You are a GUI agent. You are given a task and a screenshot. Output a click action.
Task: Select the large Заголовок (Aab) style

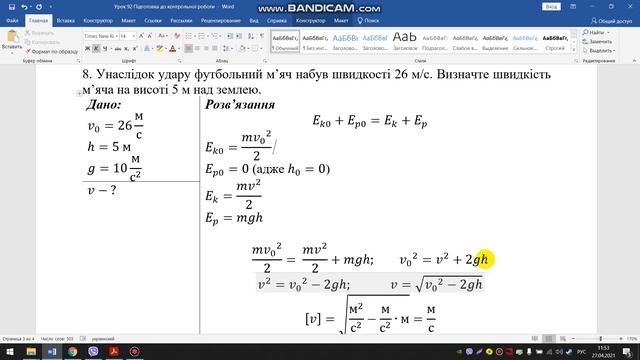click(x=404, y=42)
